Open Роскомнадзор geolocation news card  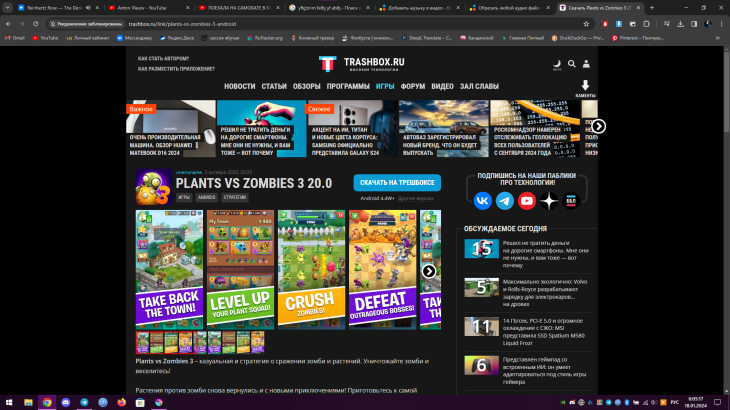click(535, 128)
